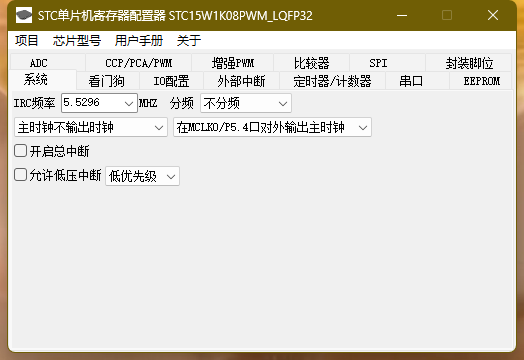
Task: Open the 分频 dropdown showing 不分频
Action: pos(246,103)
